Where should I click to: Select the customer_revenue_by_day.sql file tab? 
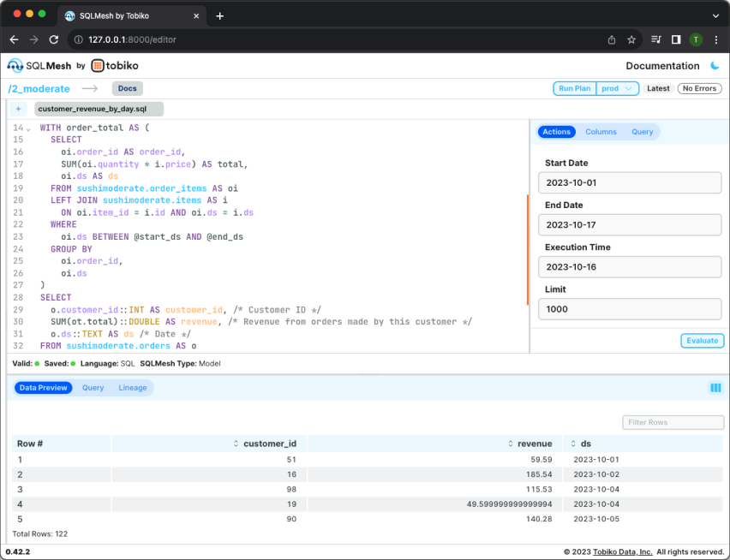click(99, 109)
